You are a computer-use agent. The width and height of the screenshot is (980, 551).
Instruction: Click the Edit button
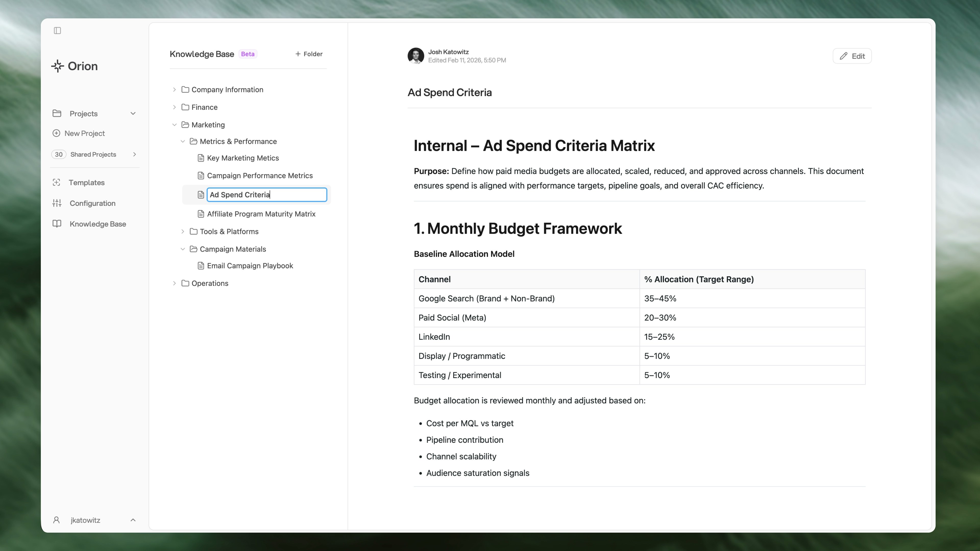click(x=852, y=56)
